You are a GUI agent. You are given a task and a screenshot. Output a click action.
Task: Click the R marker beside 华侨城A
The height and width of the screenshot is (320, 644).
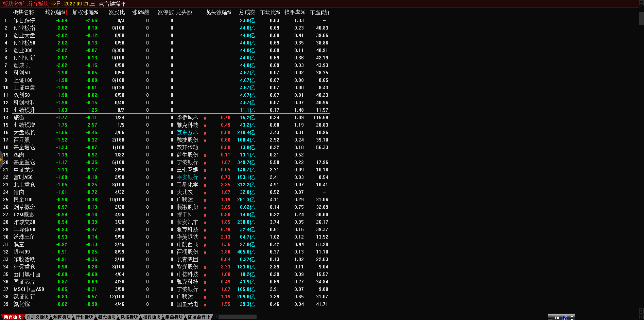205,118
